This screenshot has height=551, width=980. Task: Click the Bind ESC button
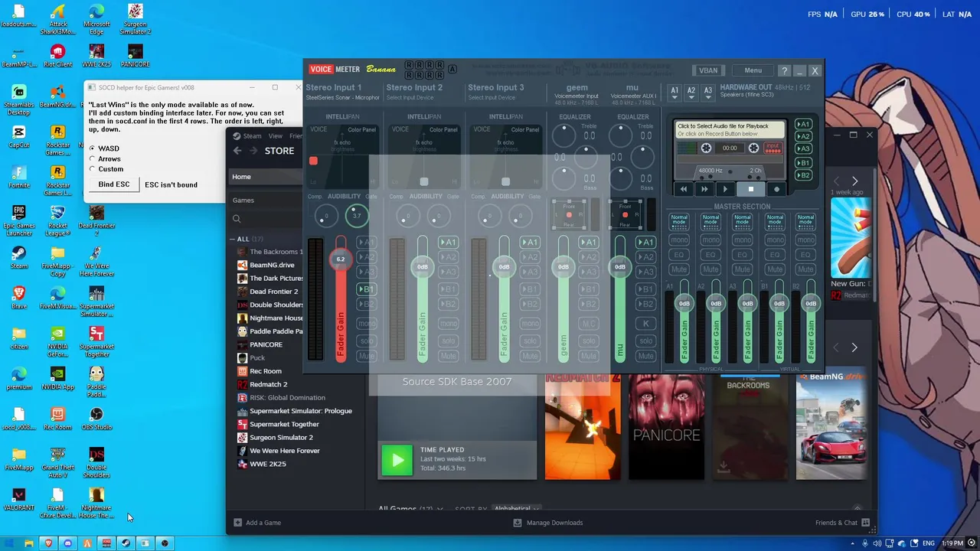point(114,184)
